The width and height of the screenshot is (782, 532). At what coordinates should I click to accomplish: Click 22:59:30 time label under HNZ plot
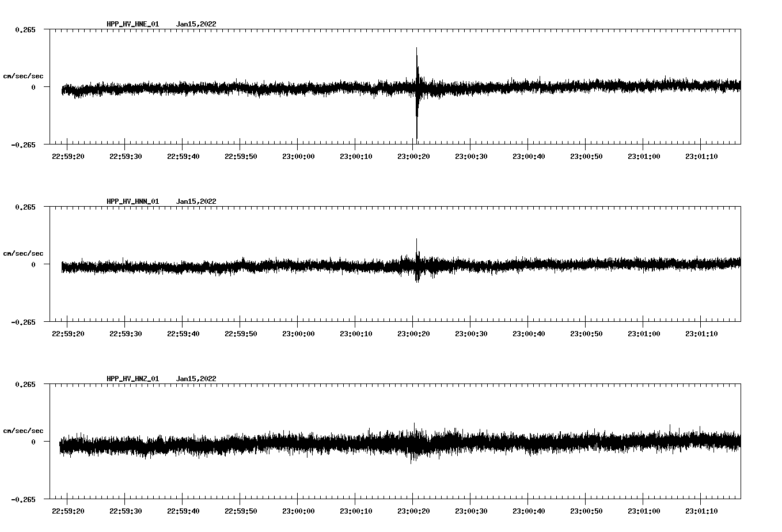point(126,511)
